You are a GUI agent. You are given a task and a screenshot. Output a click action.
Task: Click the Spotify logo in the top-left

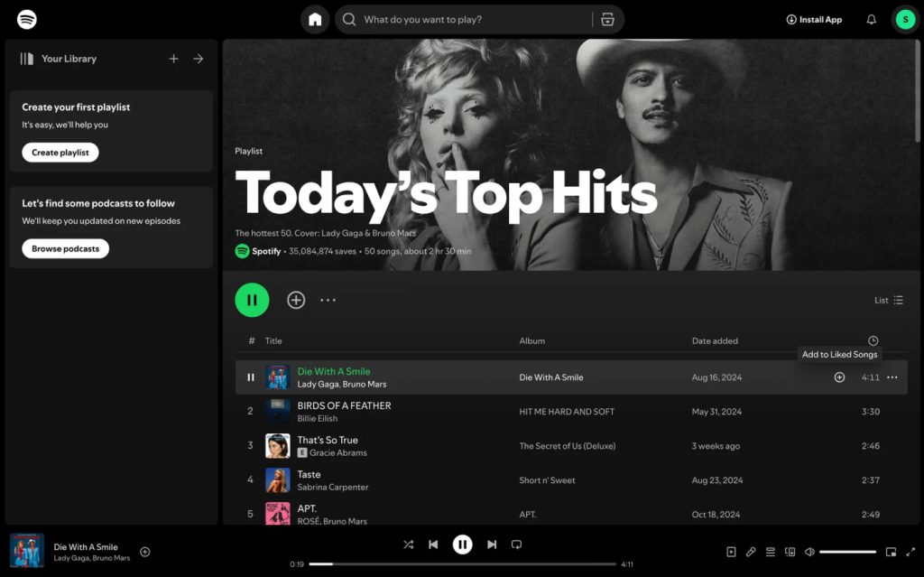[26, 18]
